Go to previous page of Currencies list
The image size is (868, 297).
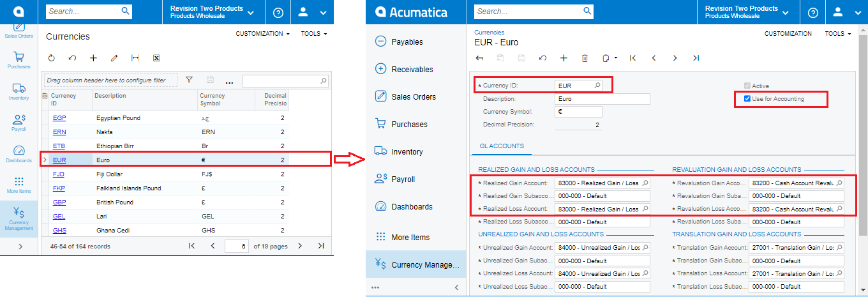click(213, 246)
